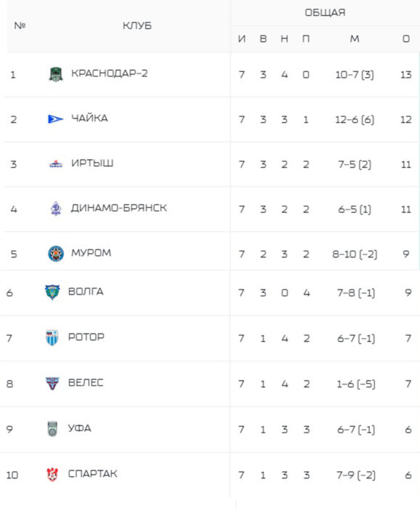
Task: Open the КРАСНОДАР-2 club page
Action: pos(109,73)
